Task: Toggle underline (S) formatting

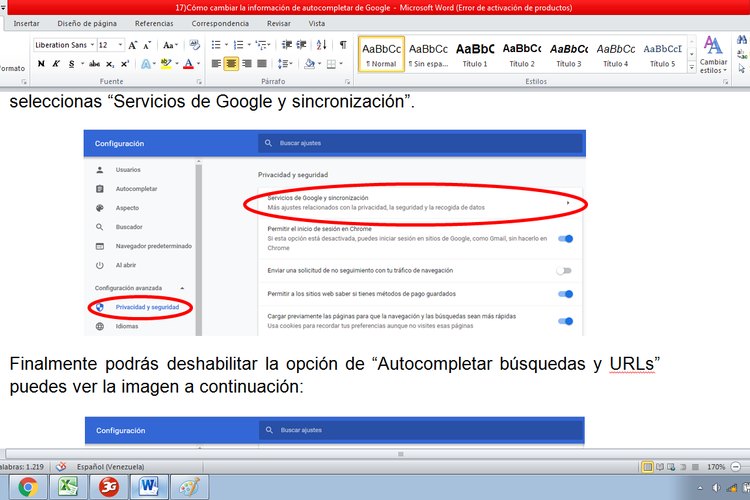Action: pos(71,64)
